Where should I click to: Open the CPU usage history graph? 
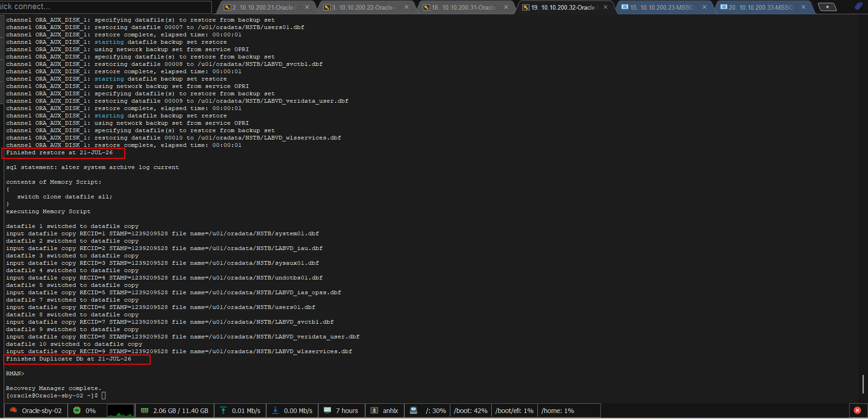coord(121,410)
